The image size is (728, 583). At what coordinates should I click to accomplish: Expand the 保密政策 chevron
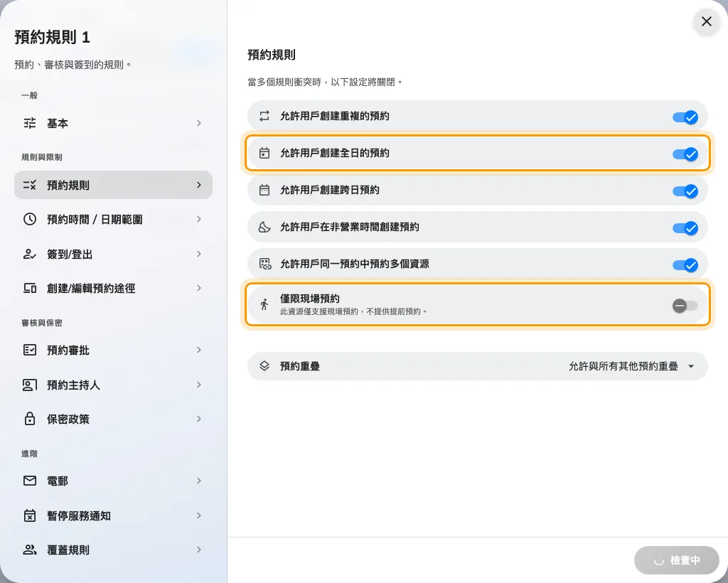point(199,419)
